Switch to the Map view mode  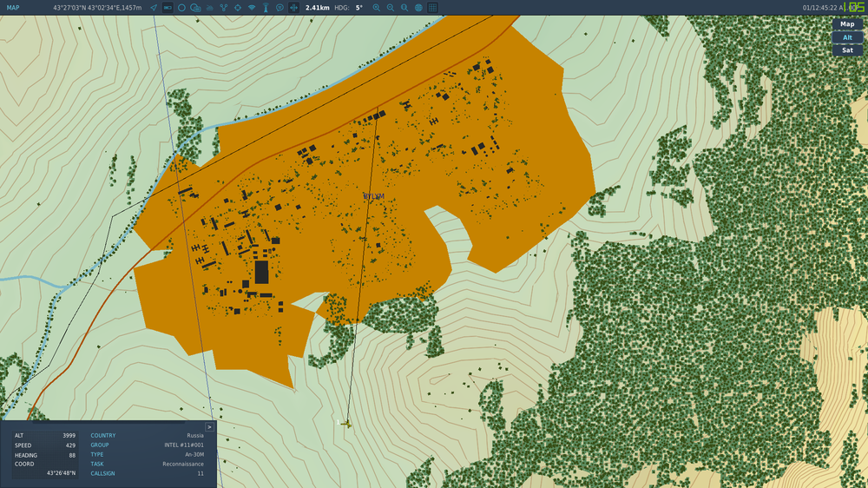[x=847, y=24]
